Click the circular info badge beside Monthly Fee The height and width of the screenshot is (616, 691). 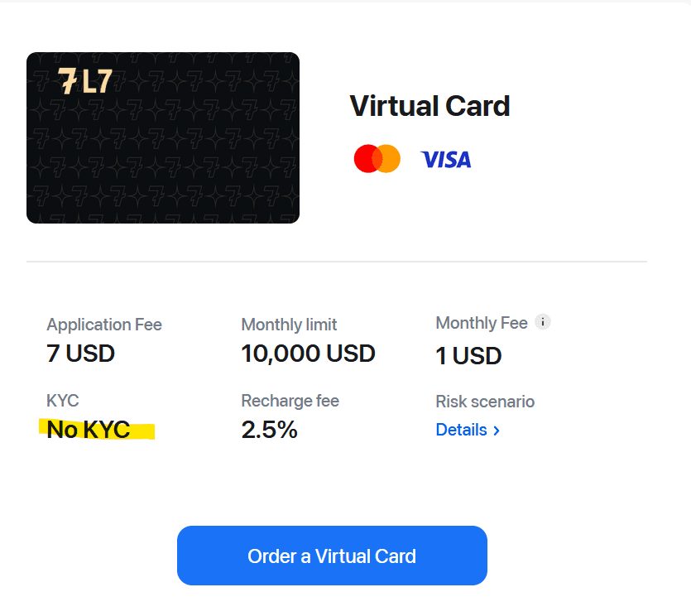tap(543, 322)
